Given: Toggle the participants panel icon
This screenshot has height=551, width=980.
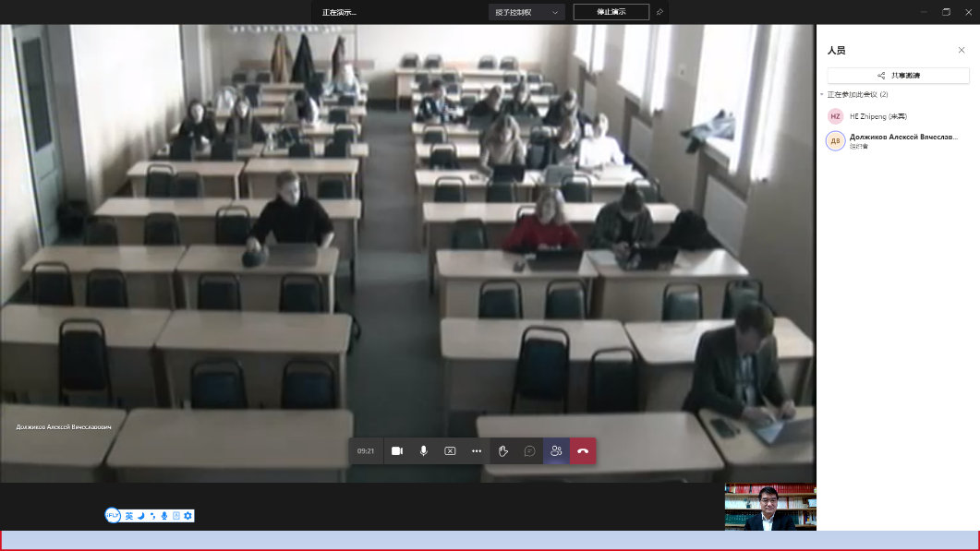Looking at the screenshot, I should [x=556, y=451].
